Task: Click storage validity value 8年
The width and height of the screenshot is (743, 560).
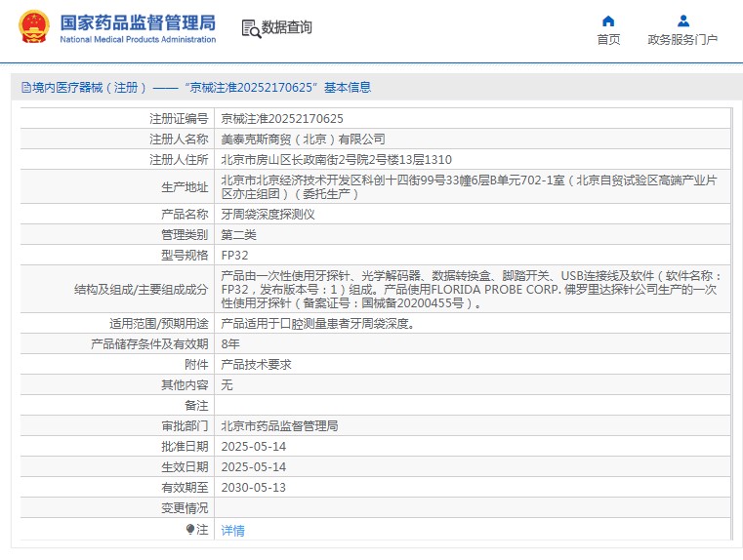Action: [x=230, y=343]
